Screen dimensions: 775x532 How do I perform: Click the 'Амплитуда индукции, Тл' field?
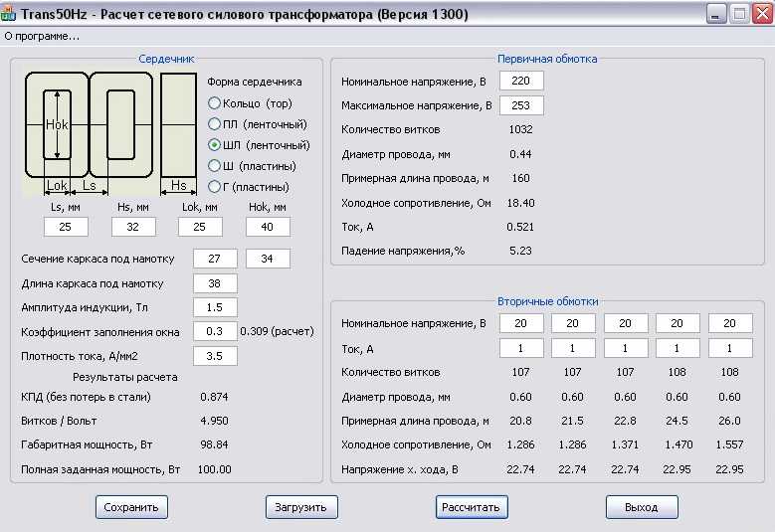(215, 307)
